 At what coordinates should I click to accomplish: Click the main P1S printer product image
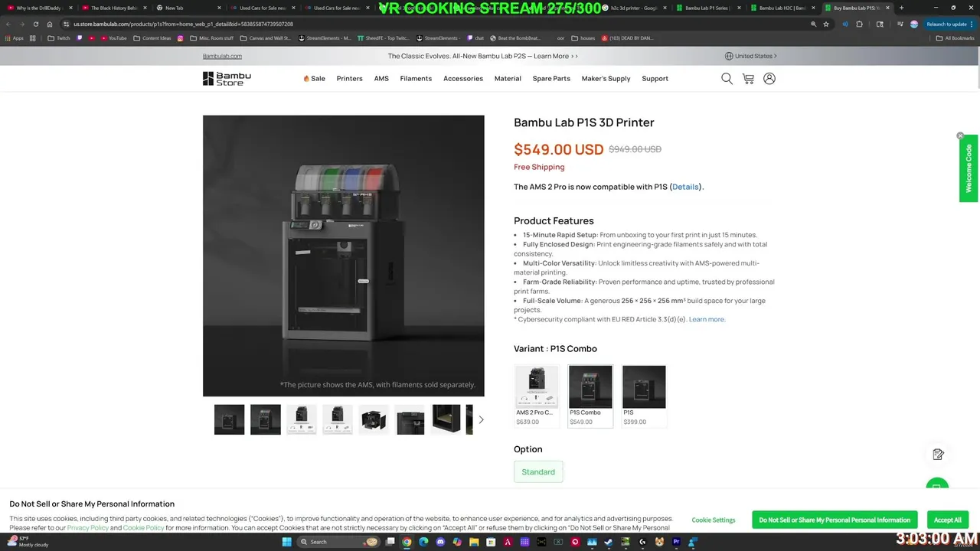pyautogui.click(x=343, y=256)
